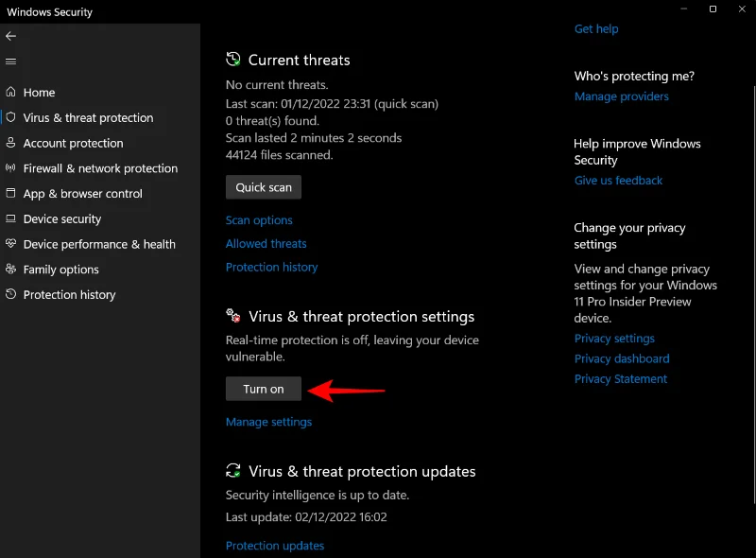Image resolution: width=756 pixels, height=558 pixels.
Task: Open Manage settings for protection
Action: click(268, 422)
